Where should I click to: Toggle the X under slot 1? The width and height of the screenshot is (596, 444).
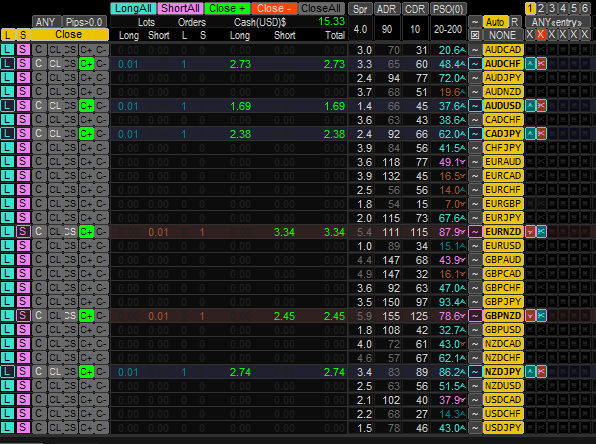(x=530, y=35)
